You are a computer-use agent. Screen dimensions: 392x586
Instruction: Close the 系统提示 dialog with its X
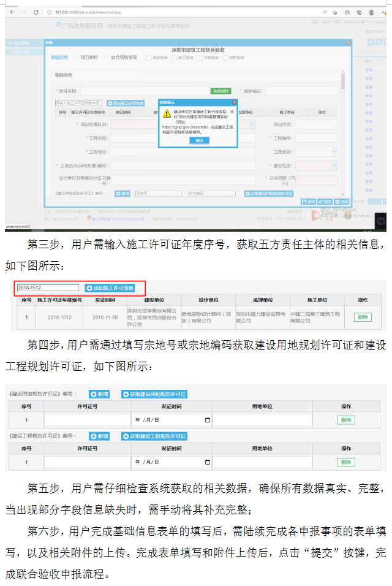point(234,102)
